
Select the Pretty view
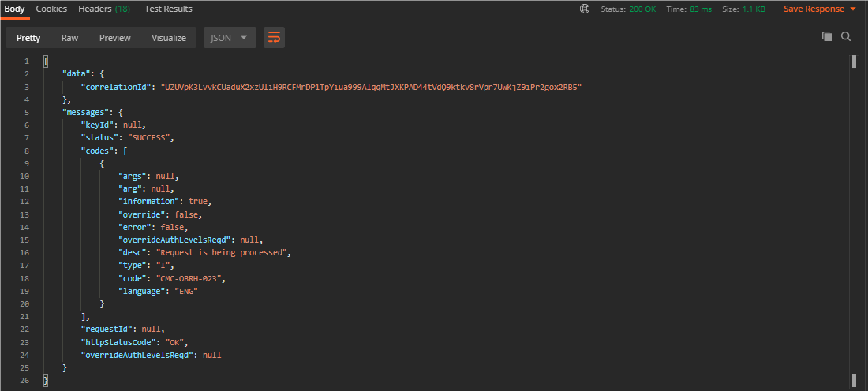(28, 38)
